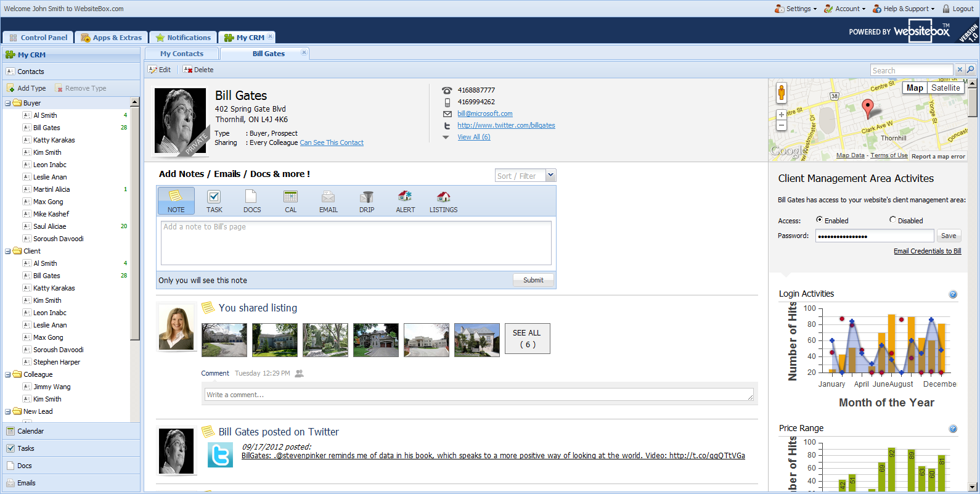Open the Account dropdown menu
This screenshot has width=980, height=494.
pyautogui.click(x=845, y=9)
